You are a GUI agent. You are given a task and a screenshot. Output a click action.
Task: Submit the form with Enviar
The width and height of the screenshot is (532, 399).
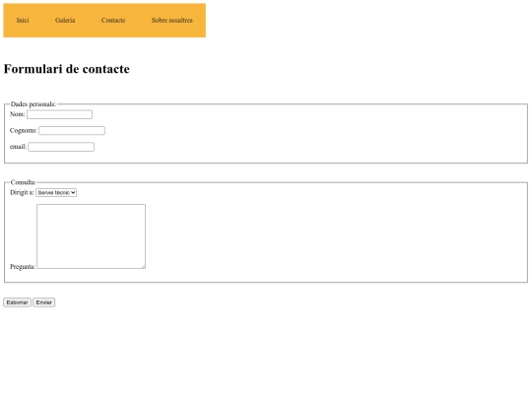coord(44,302)
